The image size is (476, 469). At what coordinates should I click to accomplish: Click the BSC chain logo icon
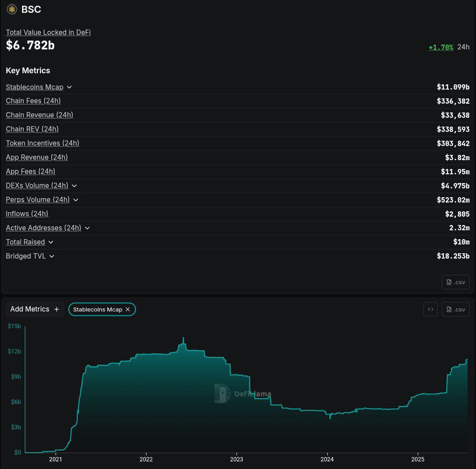click(12, 9)
